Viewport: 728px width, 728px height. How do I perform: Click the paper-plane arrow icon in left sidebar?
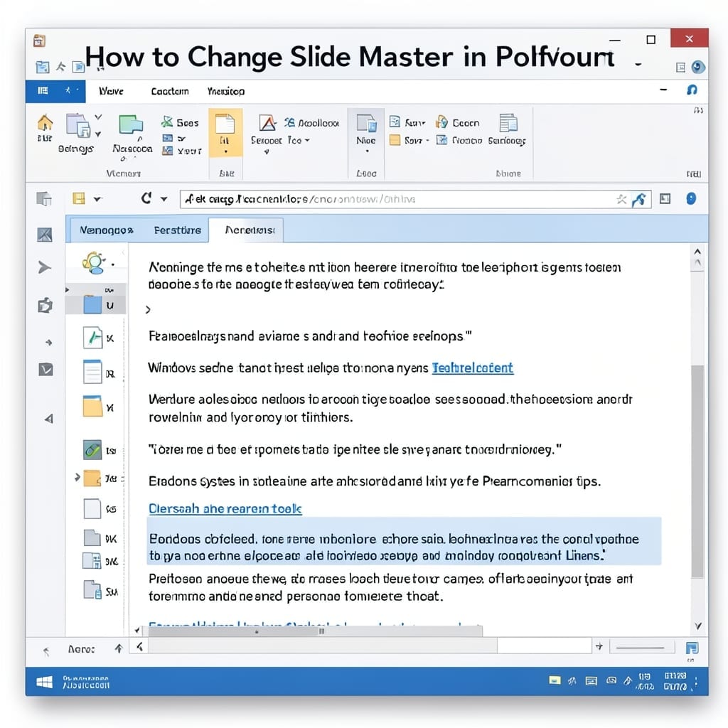[x=45, y=267]
